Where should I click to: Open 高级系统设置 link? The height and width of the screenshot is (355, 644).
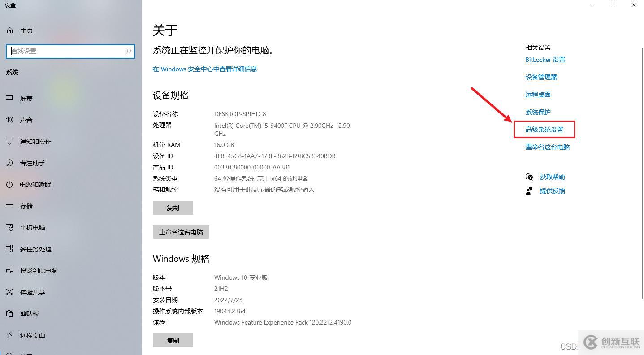tap(545, 130)
